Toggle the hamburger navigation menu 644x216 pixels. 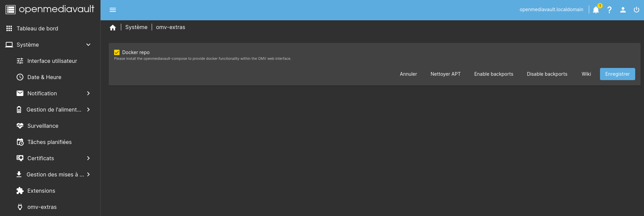tap(113, 10)
